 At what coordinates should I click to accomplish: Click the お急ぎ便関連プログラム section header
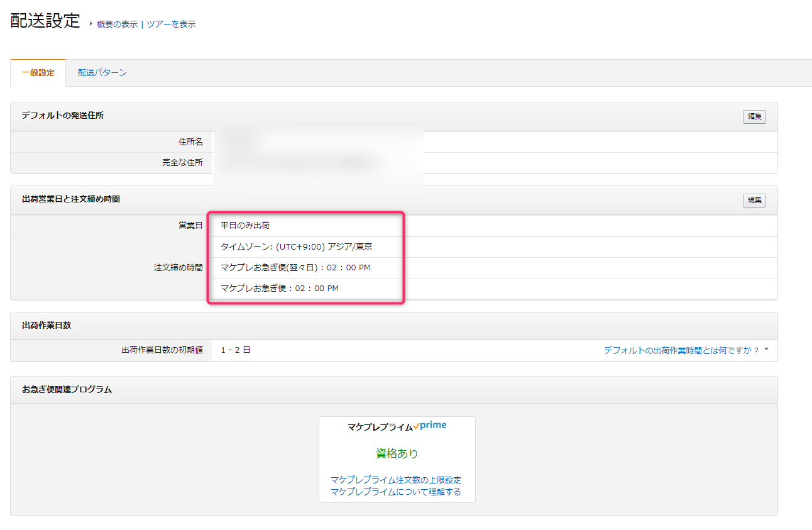[67, 389]
